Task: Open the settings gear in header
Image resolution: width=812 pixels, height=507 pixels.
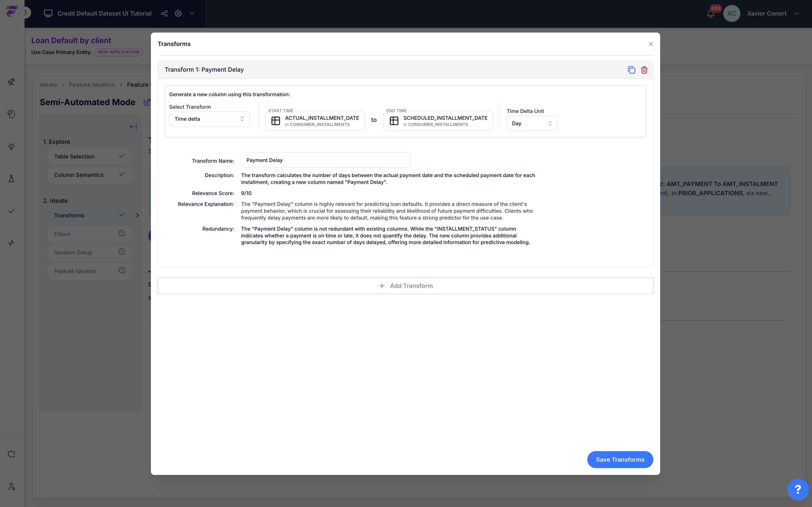Action: coord(178,13)
